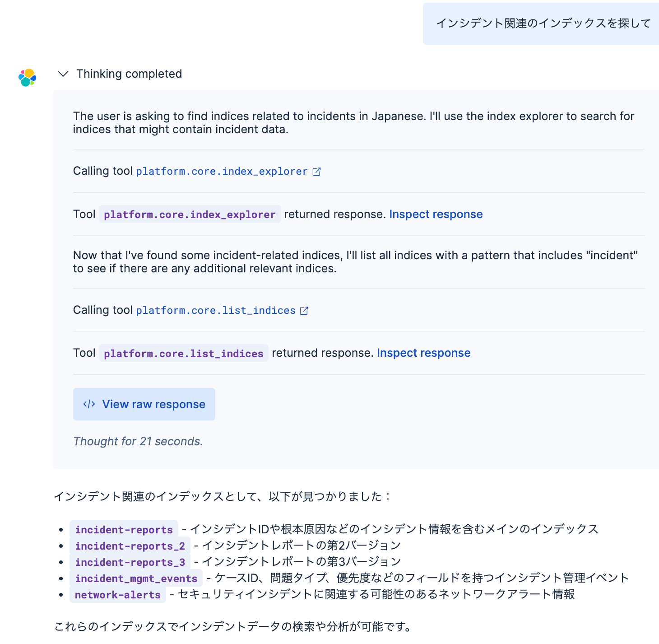Click purple index_explorer badge in returned response
Screen dimensions: 659x644
coord(190,215)
